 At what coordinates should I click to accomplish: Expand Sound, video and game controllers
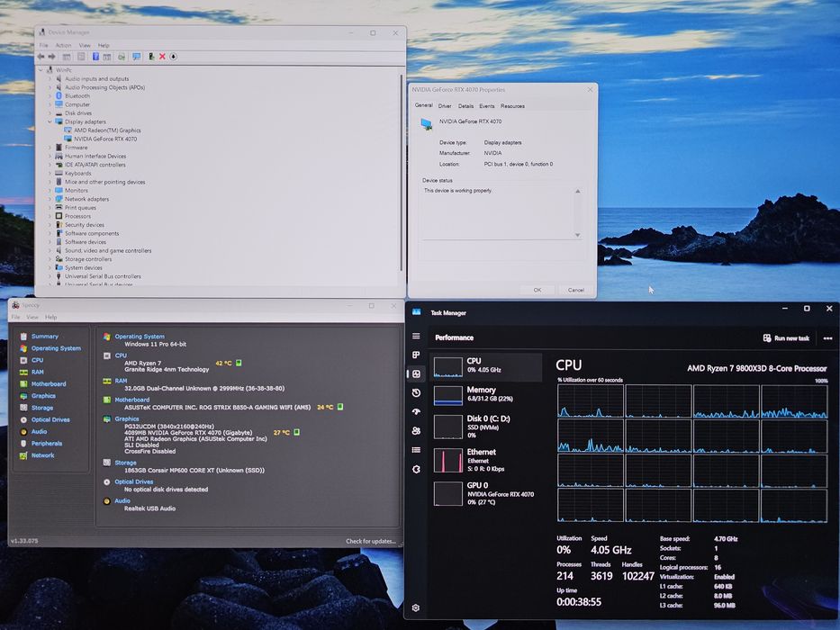click(x=50, y=250)
